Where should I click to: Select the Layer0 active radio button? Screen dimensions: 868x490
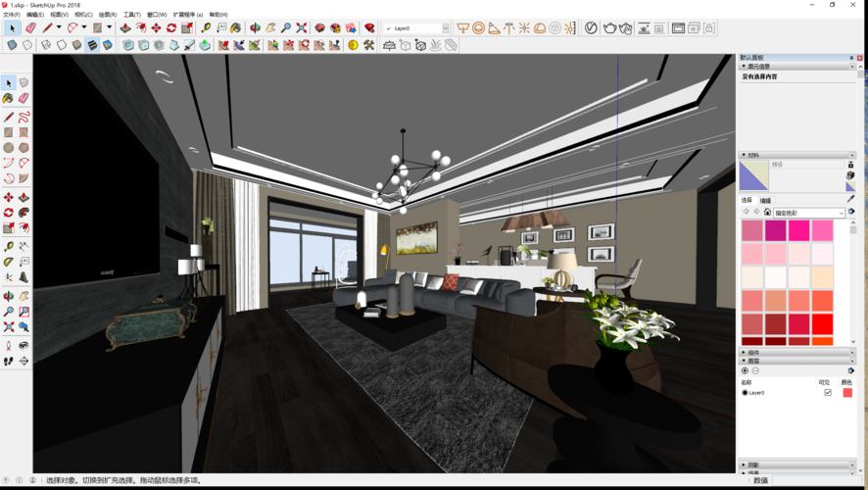point(745,393)
